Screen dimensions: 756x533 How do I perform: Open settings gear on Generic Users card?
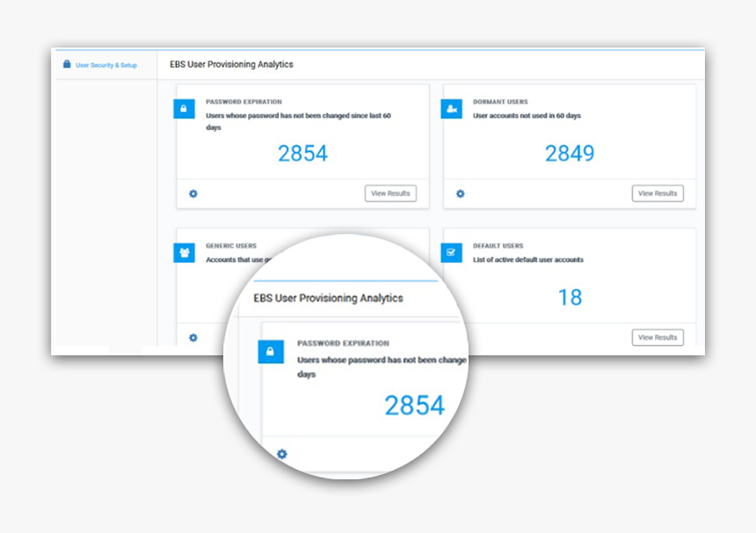193,338
